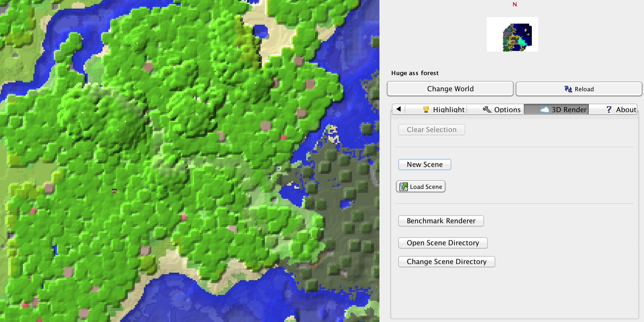Create a New Scene
Screen dimensions: 644x322
[x=425, y=164]
